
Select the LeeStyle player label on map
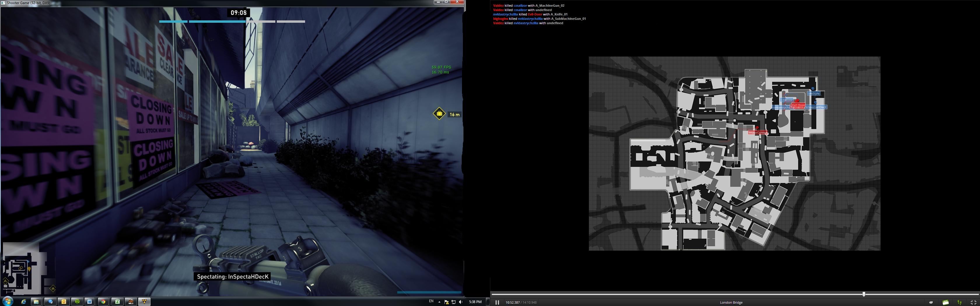tap(814, 94)
